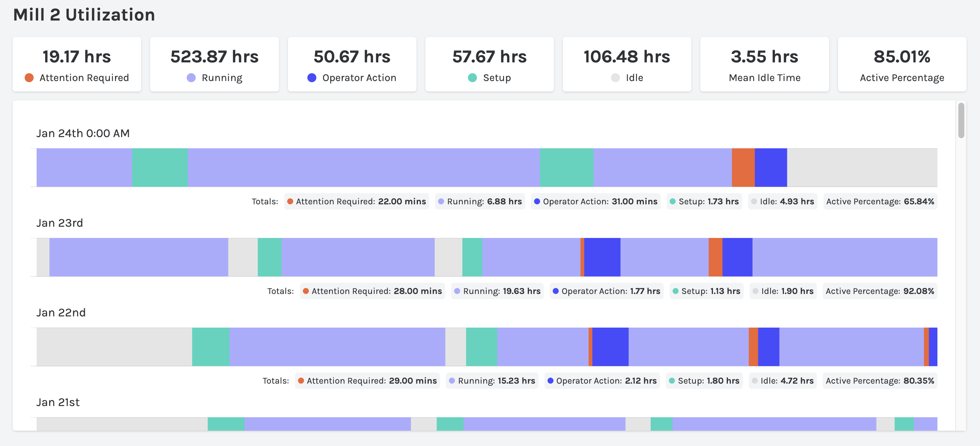Click the teal Setup legend dot
Viewport: 980px width, 446px height.
pos(472,78)
